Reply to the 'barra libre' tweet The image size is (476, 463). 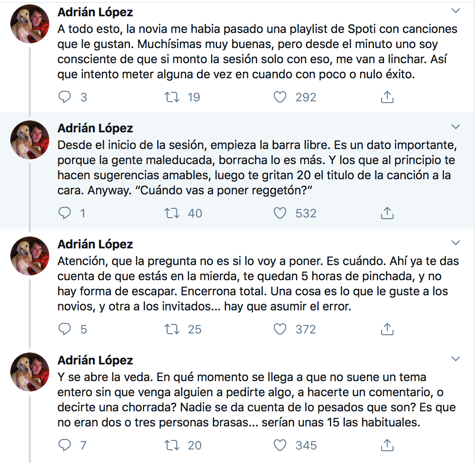coord(65,213)
